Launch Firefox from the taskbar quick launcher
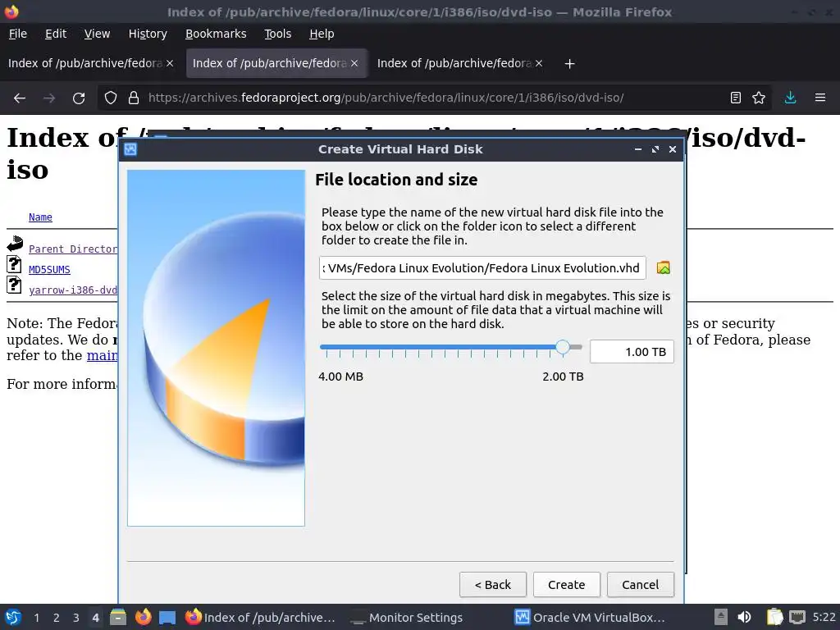 click(x=143, y=618)
